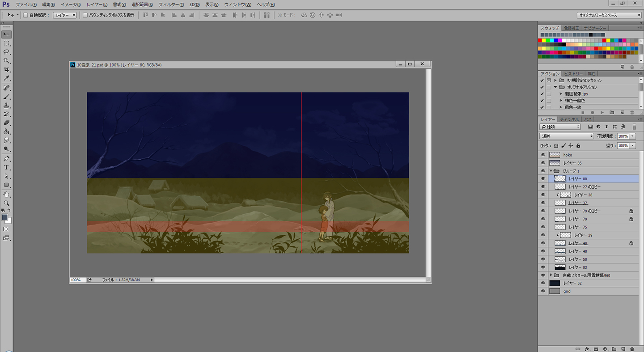Open the イメージ menu

click(x=71, y=4)
